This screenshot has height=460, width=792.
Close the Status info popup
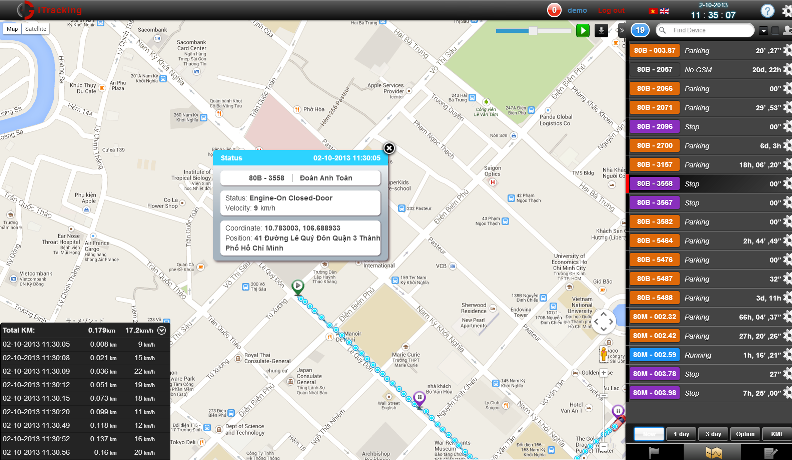389,148
